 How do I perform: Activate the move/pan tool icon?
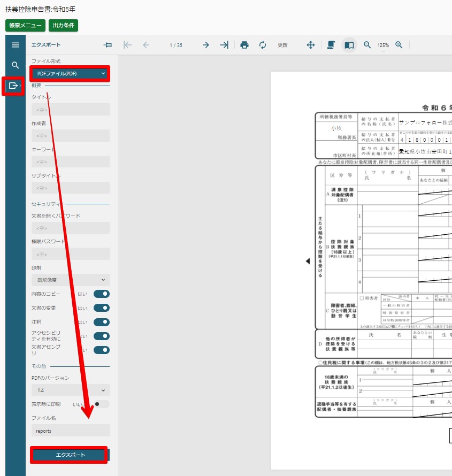[311, 45]
